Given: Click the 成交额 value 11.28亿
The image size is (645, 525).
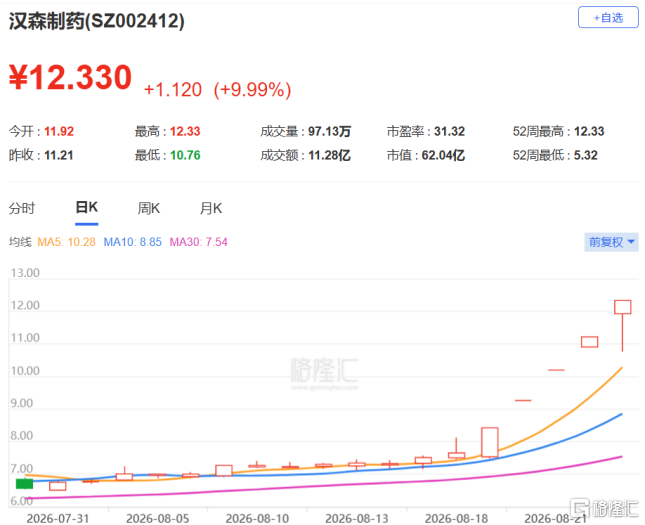Looking at the screenshot, I should click(x=329, y=155).
